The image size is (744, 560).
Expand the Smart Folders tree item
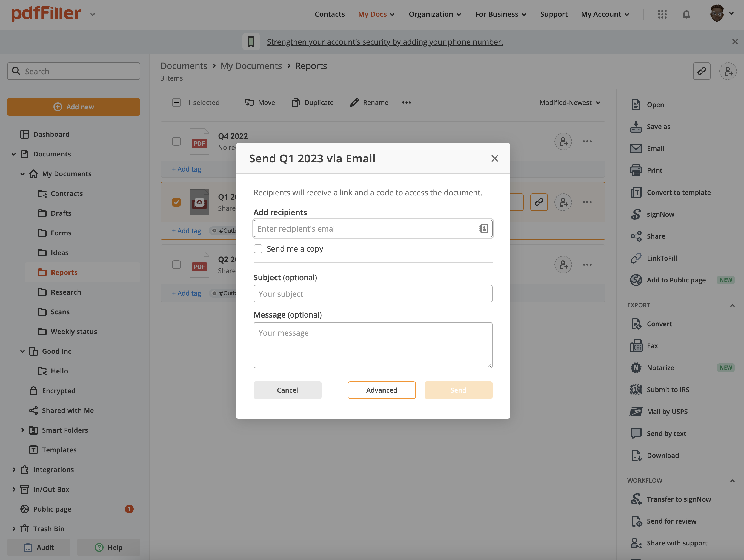22,430
